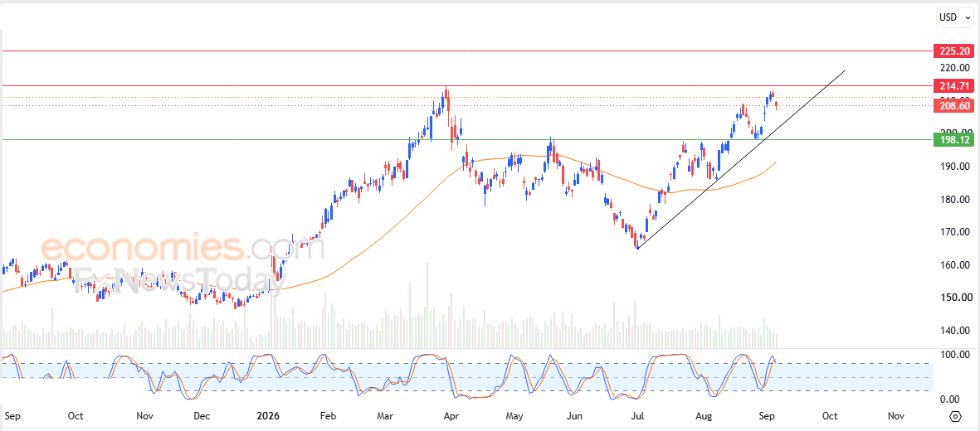Screen dimensions: 980x431
Task: Click the Mar time axis label
Action: tap(387, 416)
